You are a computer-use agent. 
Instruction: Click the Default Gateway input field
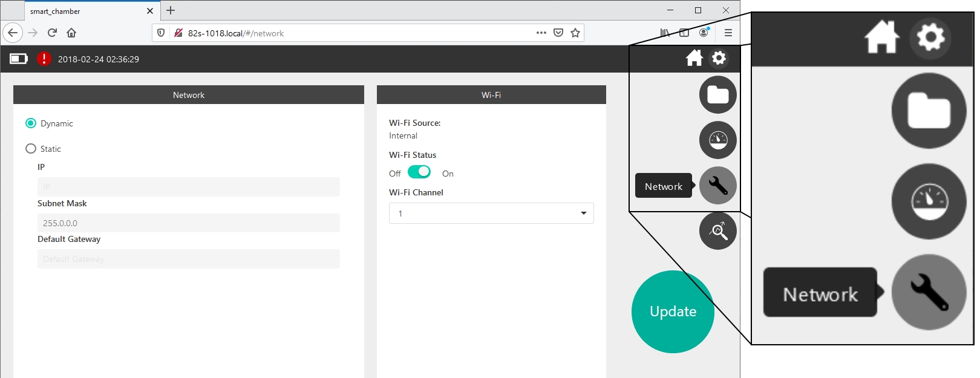tap(188, 259)
